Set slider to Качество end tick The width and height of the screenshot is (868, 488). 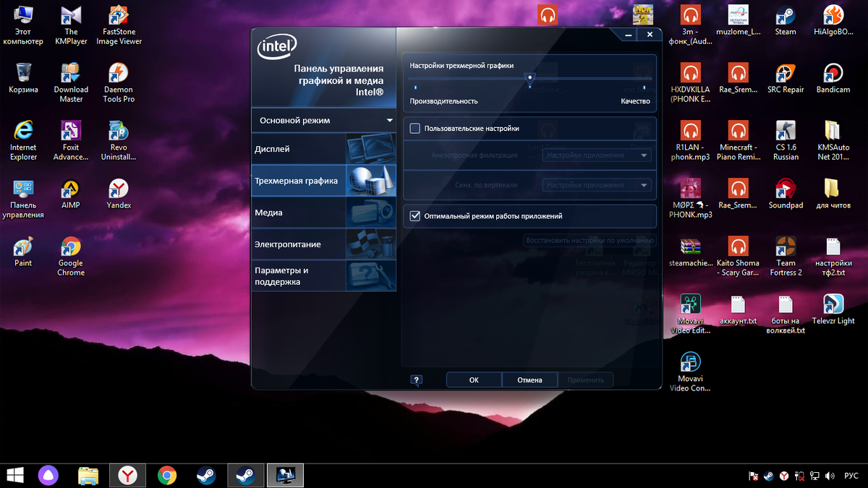point(644,87)
